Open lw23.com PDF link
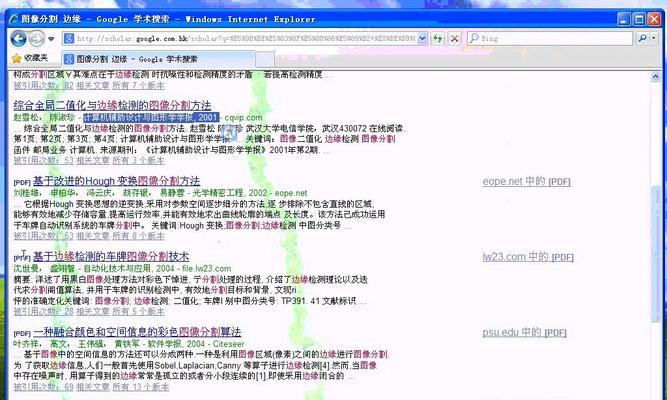This screenshot has height=400, width=667. [528, 257]
